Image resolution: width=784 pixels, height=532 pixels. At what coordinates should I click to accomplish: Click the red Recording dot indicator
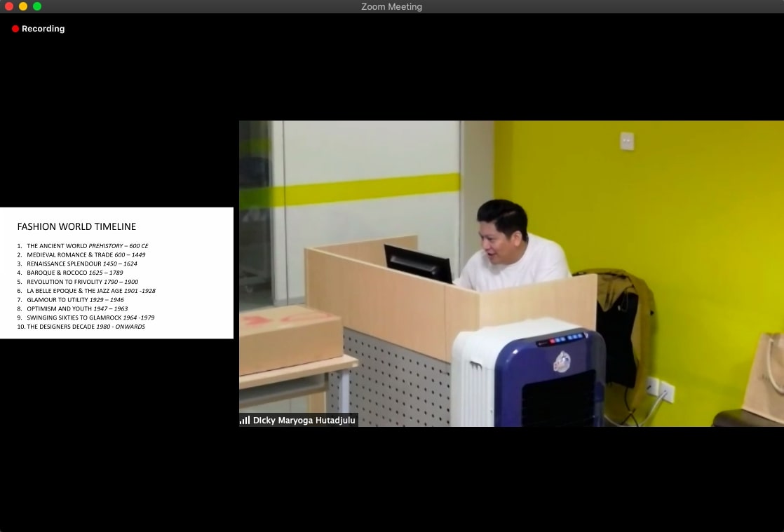click(x=15, y=29)
